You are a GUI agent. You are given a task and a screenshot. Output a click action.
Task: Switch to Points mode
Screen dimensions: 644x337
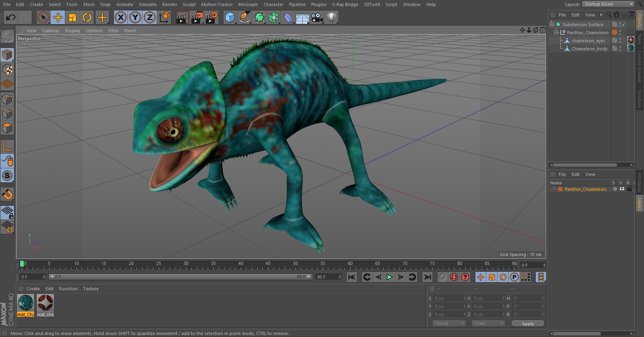tap(7, 99)
